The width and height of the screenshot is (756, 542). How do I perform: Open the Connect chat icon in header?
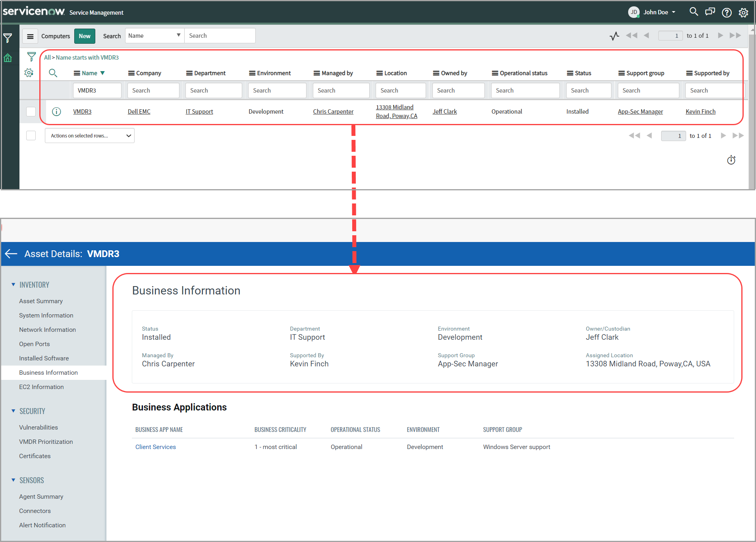point(710,12)
